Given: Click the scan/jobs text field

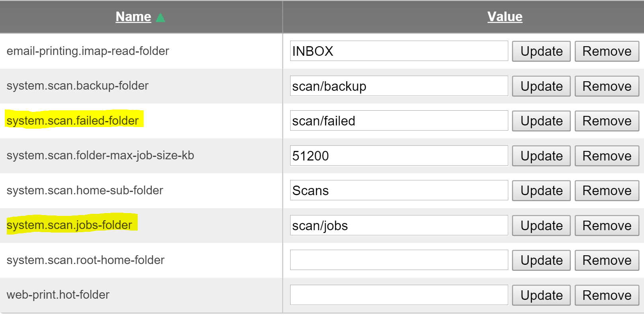Looking at the screenshot, I should click(x=399, y=225).
